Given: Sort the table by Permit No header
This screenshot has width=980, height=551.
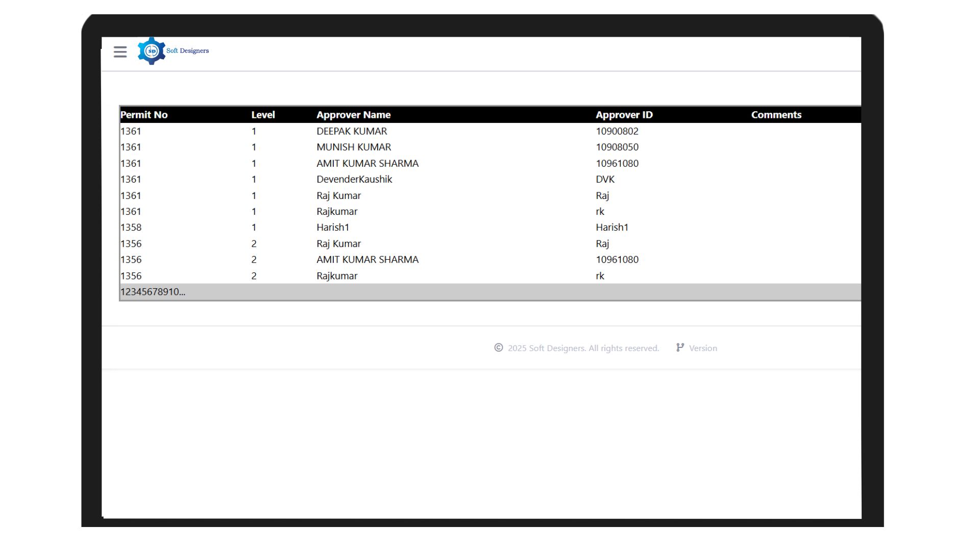Looking at the screenshot, I should (x=144, y=115).
